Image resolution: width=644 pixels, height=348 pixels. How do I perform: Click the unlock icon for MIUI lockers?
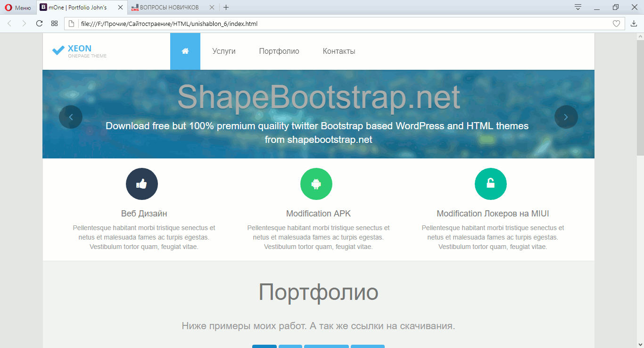click(491, 184)
